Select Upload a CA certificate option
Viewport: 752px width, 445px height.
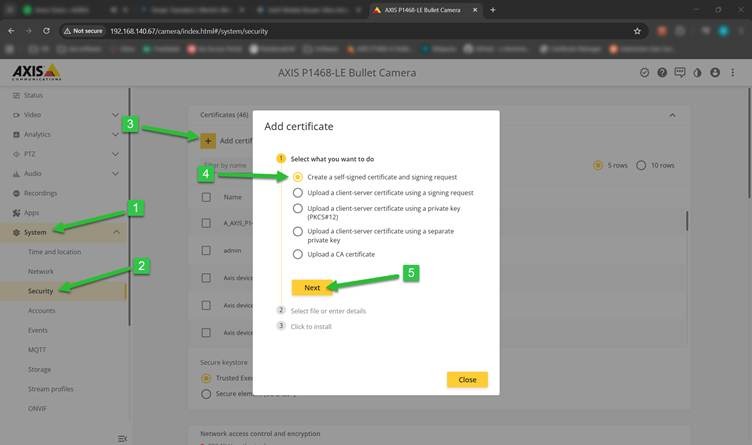[x=298, y=254]
